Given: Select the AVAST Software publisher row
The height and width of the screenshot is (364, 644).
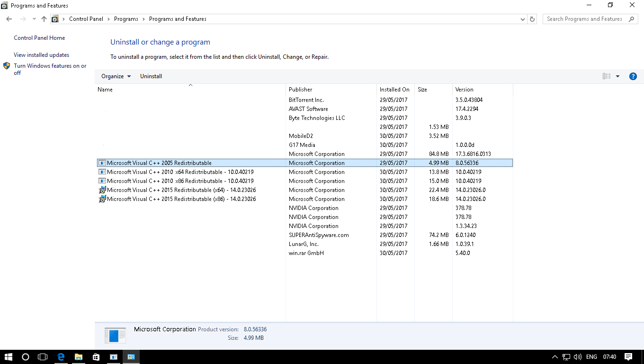Looking at the screenshot, I should tap(305, 109).
